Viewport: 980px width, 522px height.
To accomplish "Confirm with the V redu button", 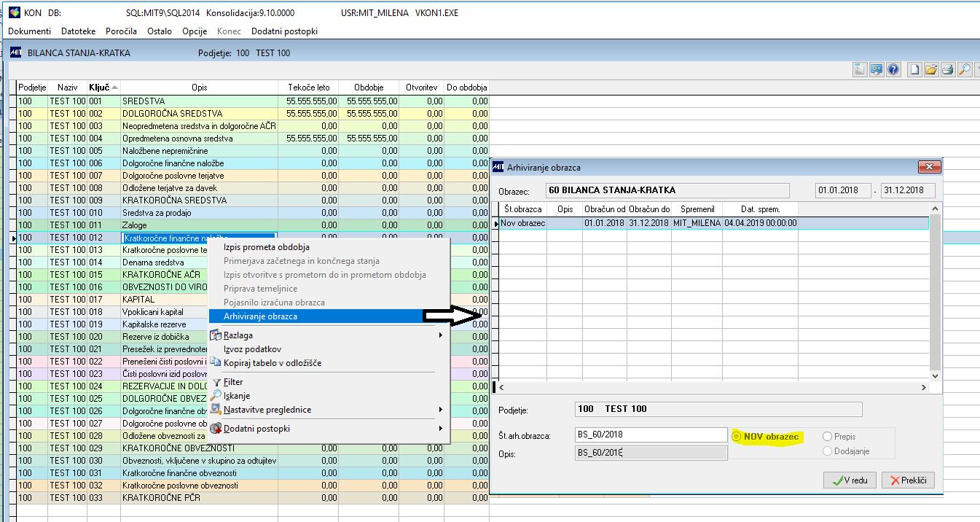I will pos(850,481).
